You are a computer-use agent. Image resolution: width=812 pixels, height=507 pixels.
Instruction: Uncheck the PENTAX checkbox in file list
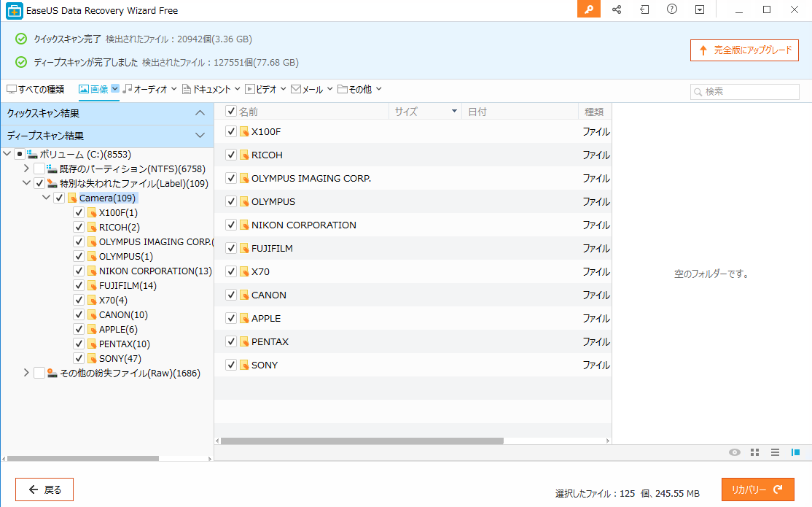point(231,341)
